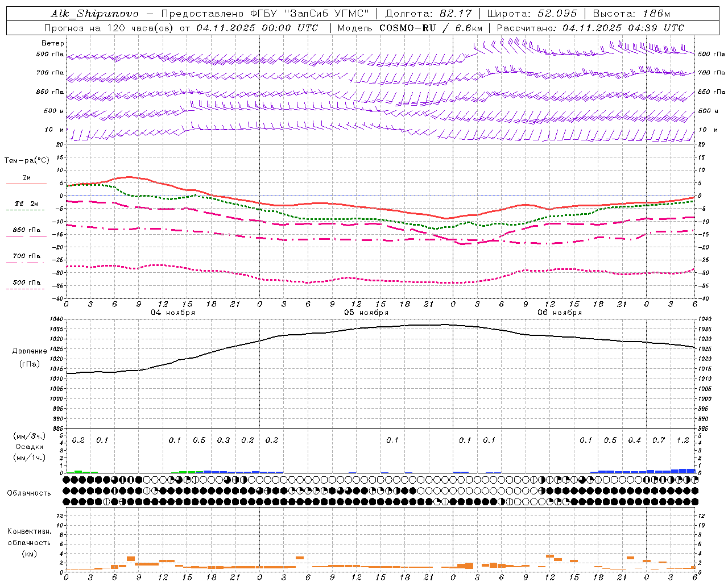Click the 05 ноября date label
Viewport: 728px width, 582px height.
click(366, 313)
